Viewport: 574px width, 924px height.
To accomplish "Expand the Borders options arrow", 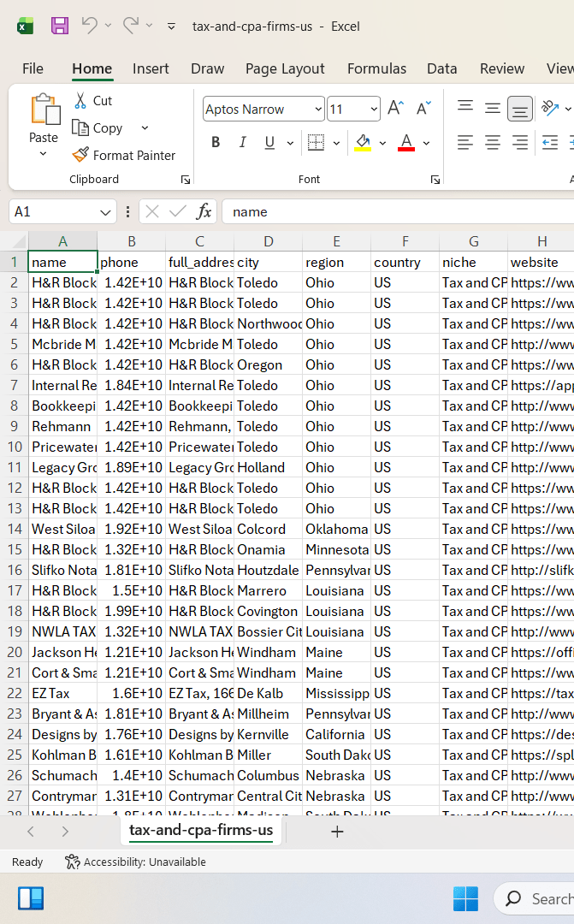I will [336, 143].
